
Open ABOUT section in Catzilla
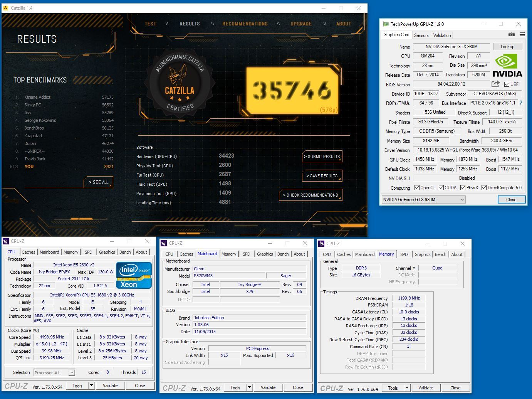pyautogui.click(x=344, y=24)
